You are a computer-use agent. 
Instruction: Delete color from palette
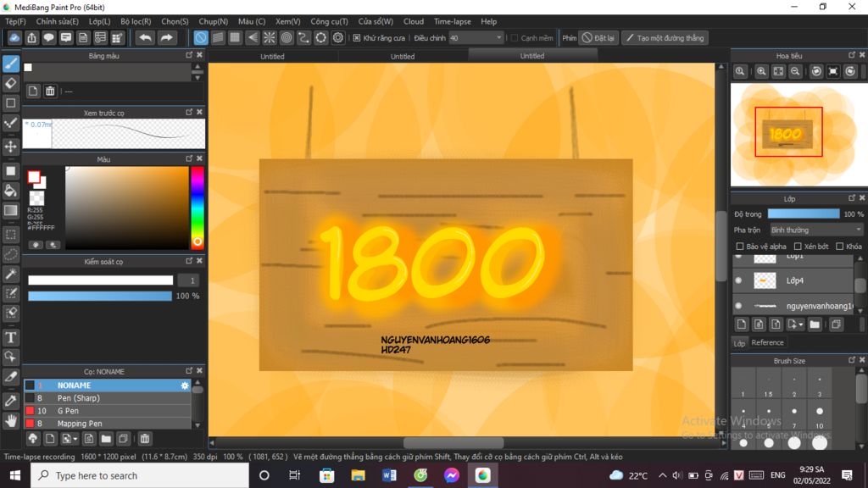tap(50, 91)
